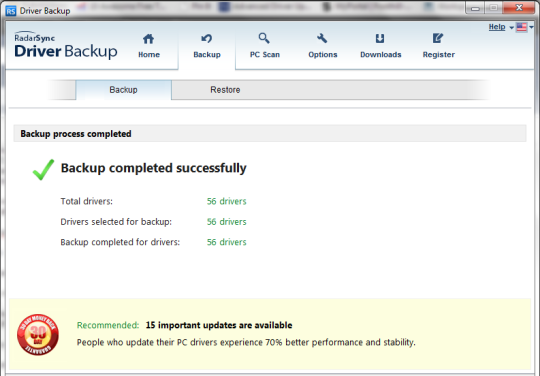Screen dimensions: 540x376
Task: Switch to the Backup sub-tab
Action: [124, 90]
